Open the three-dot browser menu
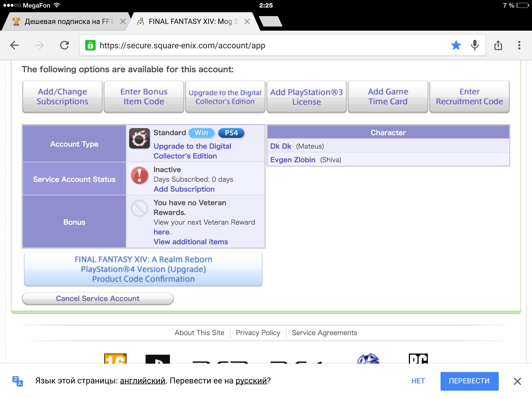This screenshot has width=532, height=399. pos(519,45)
